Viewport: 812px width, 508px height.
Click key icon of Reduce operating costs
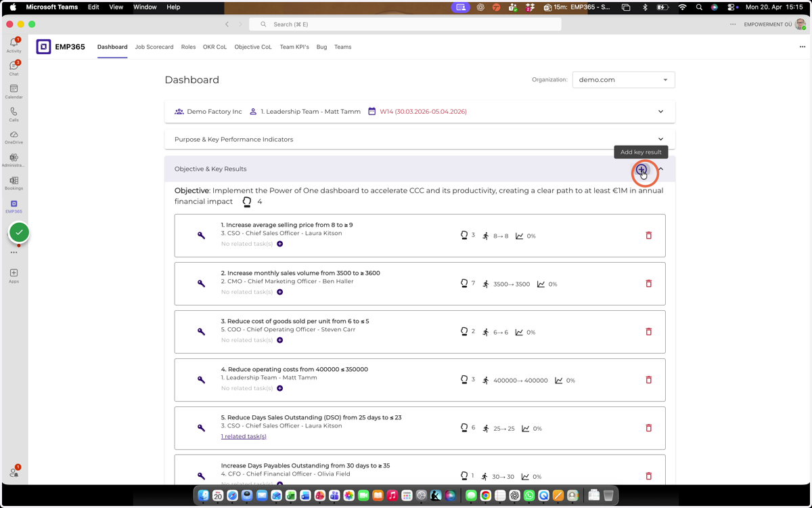pyautogui.click(x=201, y=380)
